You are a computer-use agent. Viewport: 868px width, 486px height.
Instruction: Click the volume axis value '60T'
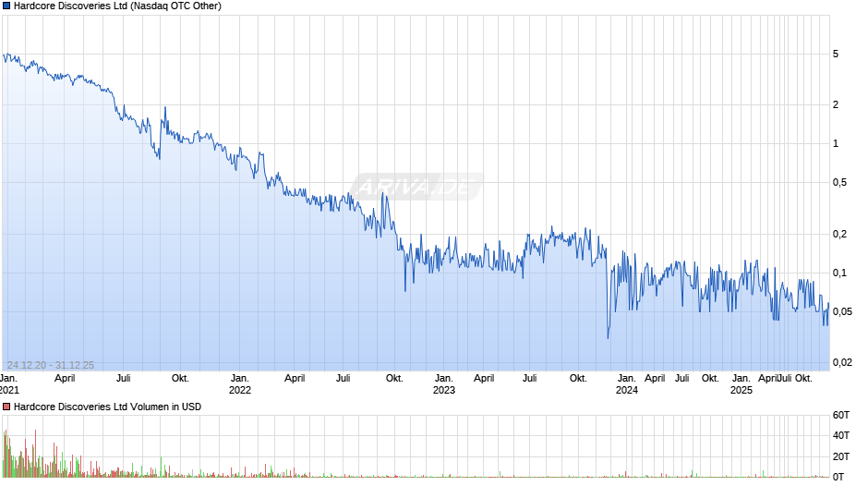[841, 415]
